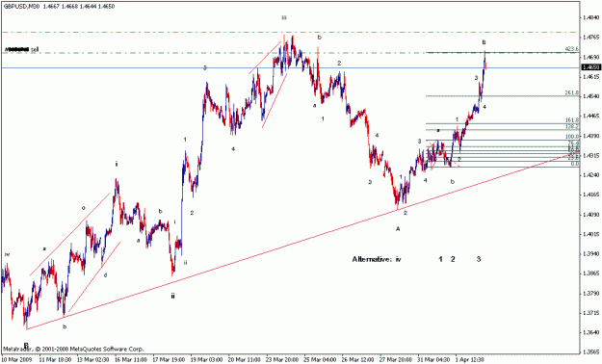
Task: Click the 1.4165 price axis label
Action: click(590, 195)
